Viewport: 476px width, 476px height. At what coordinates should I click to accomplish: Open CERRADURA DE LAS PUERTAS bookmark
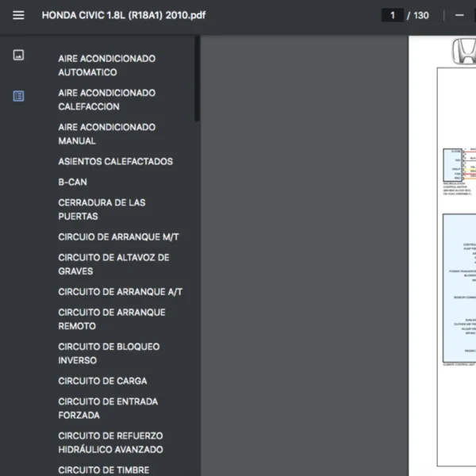[102, 209]
